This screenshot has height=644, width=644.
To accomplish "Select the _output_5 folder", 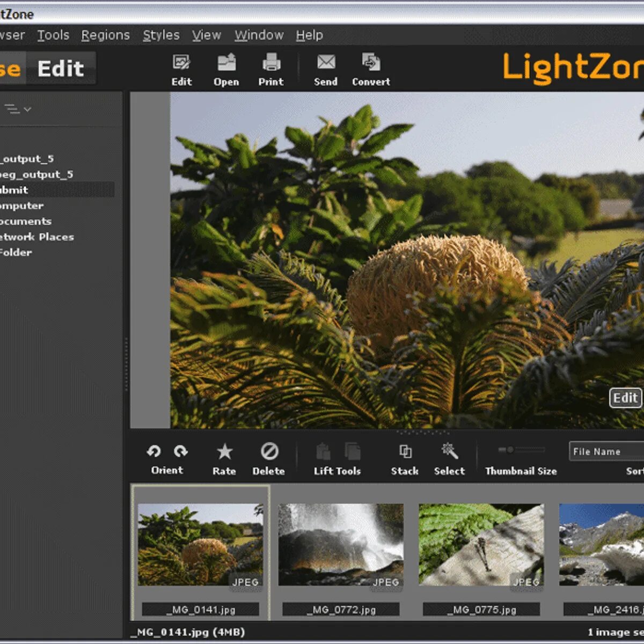I will click(27, 159).
